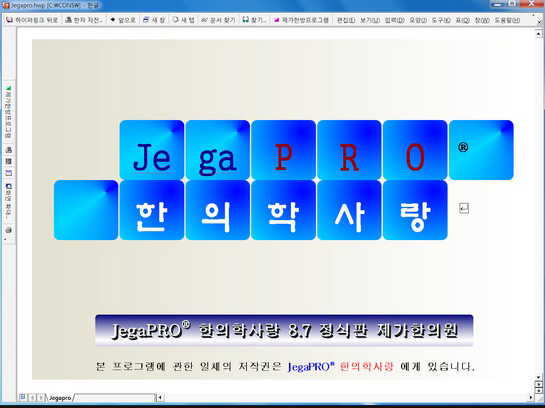Click the 화면 확대 magnifier icon in left sidebar
The image size is (545, 408).
[x=8, y=201]
